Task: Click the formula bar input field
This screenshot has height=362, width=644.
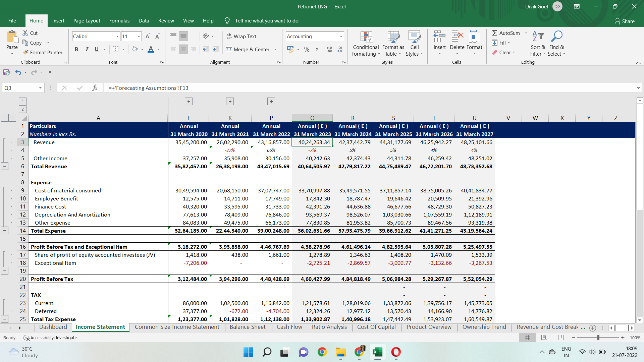Action: click(369, 88)
